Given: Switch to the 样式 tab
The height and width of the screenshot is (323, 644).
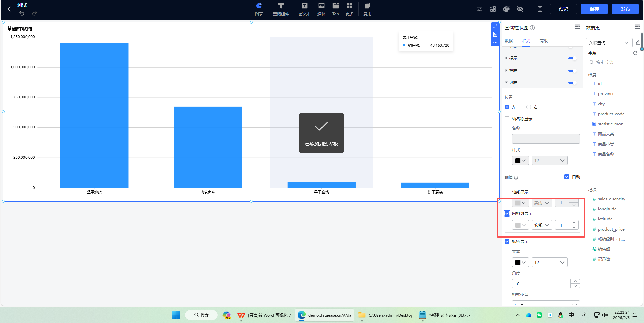Looking at the screenshot, I should click(526, 41).
